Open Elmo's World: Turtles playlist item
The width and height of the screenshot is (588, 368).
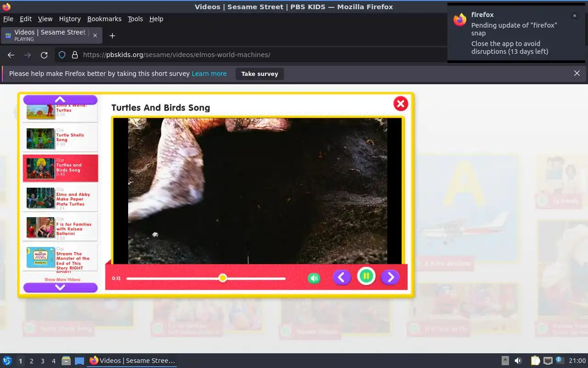click(x=60, y=113)
